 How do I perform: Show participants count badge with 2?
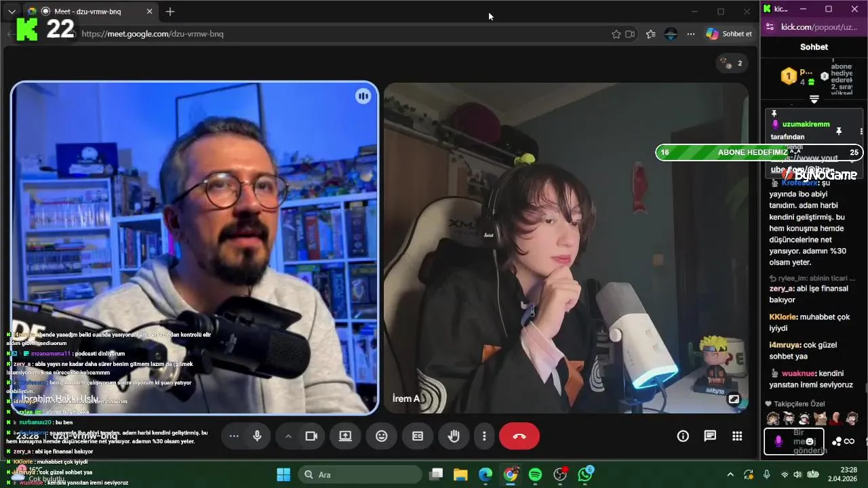coord(732,63)
